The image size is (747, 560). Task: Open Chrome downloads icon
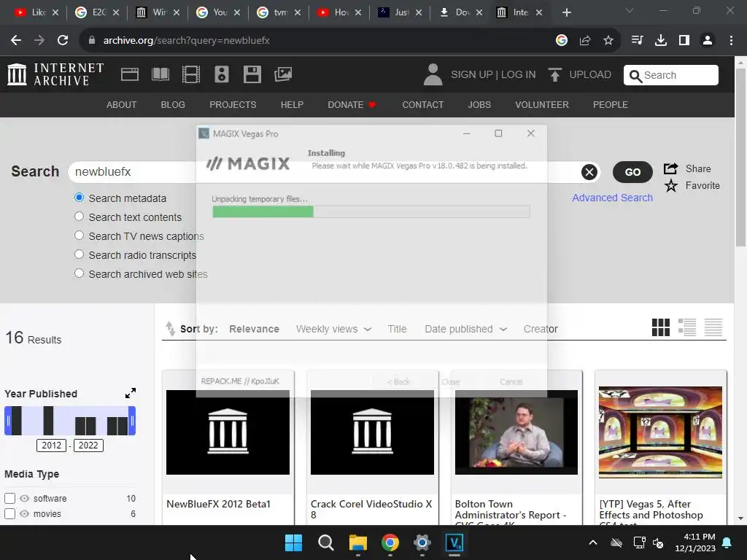661,41
